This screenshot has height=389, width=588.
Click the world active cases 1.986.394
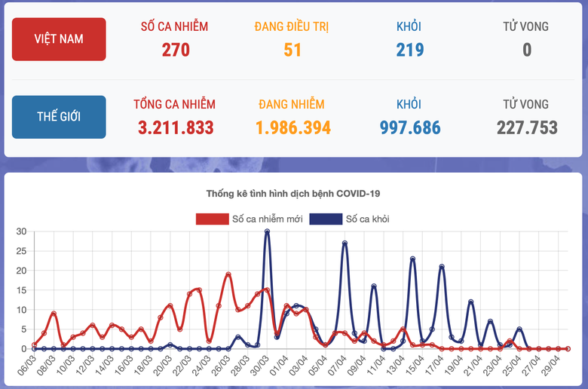(292, 127)
